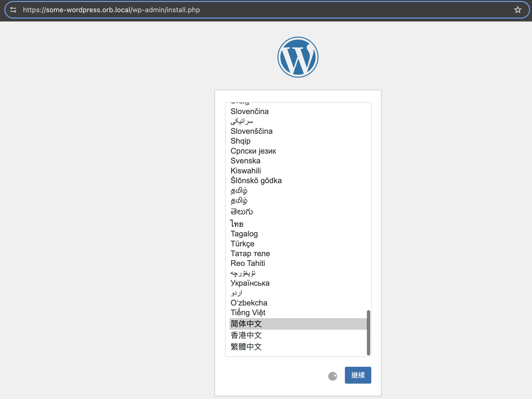532x399 pixels.
Task: Select తెలుగు in the language list
Action: click(298, 211)
